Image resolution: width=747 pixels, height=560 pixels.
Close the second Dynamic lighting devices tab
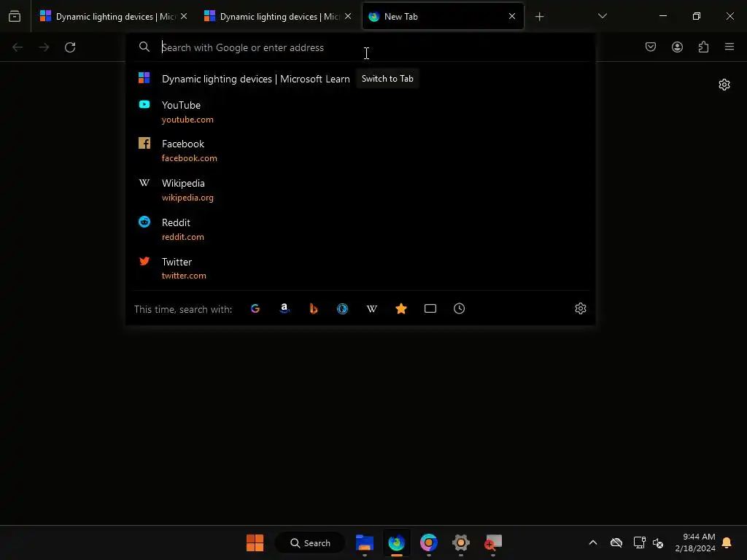pyautogui.click(x=348, y=16)
